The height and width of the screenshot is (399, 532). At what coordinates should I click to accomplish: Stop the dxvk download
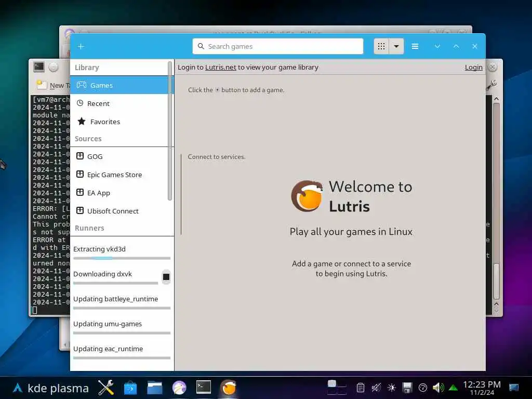point(166,277)
